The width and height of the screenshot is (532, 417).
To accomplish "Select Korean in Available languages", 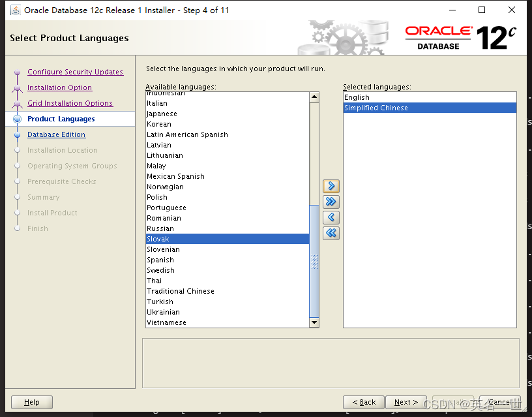I will [228, 124].
